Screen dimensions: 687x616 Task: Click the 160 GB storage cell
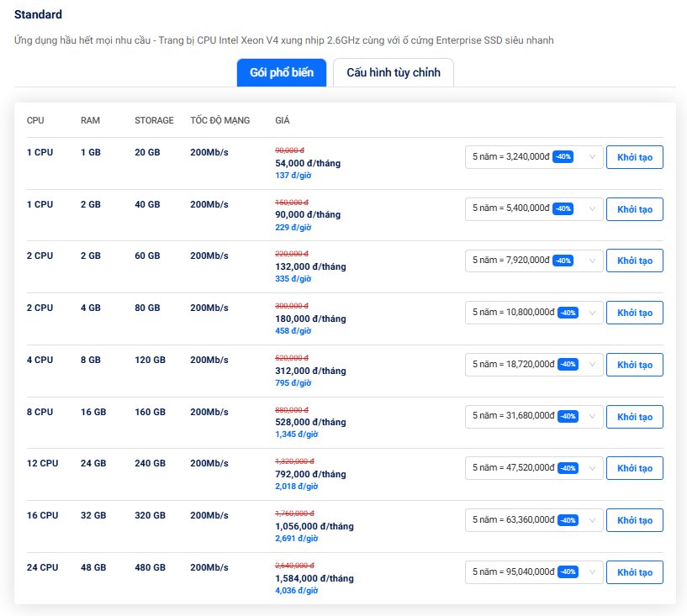click(x=150, y=412)
